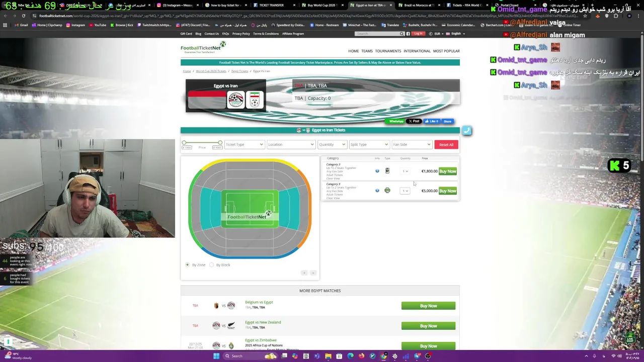Viewport: 644px width, 362px height.
Task: Click the price slider maximum handle
Action: point(220,143)
